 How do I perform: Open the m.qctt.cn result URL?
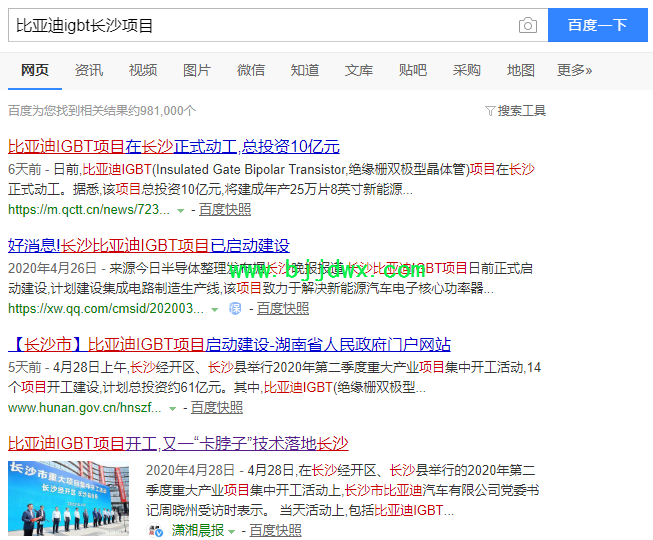[89, 209]
